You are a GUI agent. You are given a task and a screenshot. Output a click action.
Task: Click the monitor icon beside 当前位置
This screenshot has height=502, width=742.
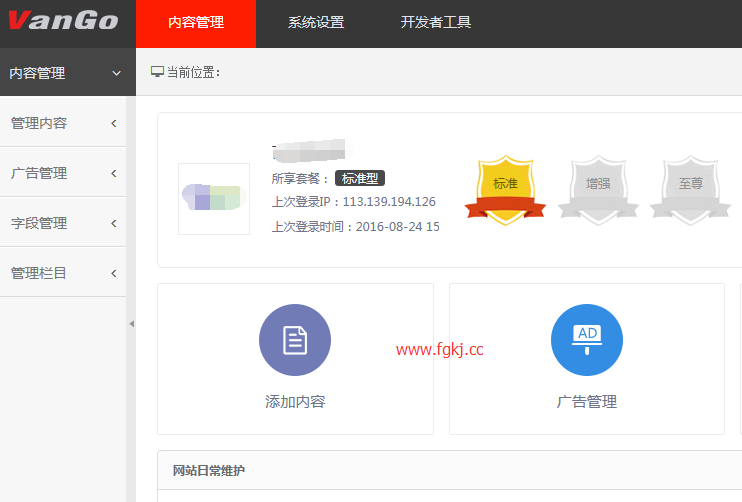[157, 72]
